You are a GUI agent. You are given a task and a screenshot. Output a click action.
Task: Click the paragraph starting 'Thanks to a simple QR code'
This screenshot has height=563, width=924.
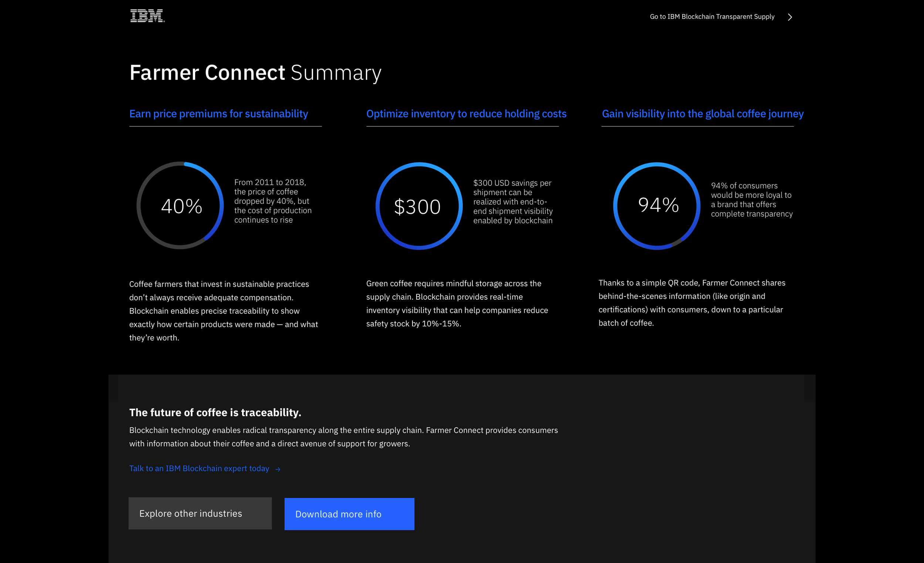point(692,303)
